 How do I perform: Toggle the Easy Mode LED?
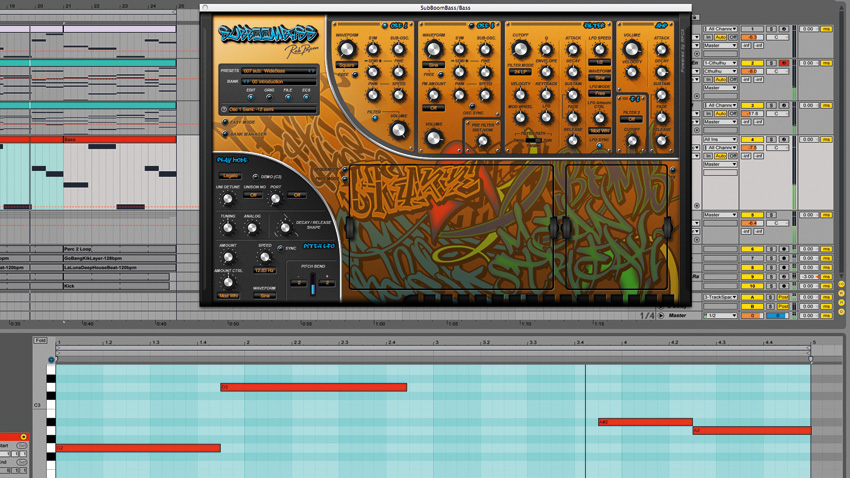click(225, 122)
